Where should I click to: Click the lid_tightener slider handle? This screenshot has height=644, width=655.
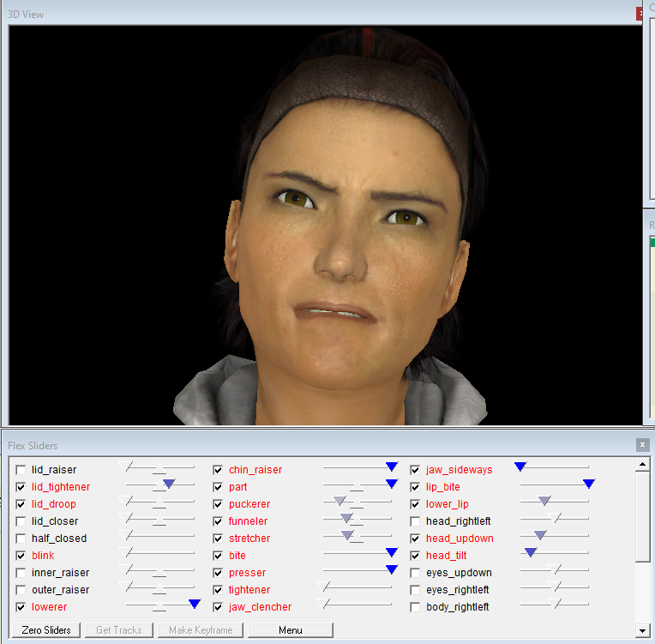(x=169, y=485)
